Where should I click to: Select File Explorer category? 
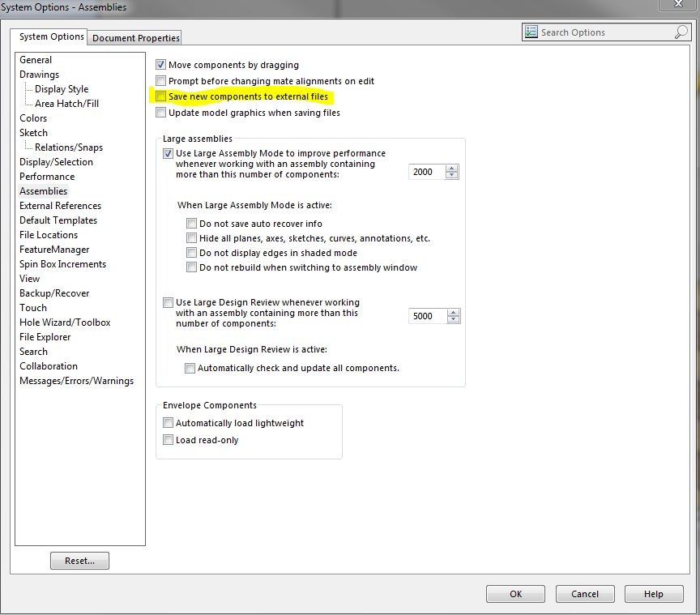pos(45,337)
